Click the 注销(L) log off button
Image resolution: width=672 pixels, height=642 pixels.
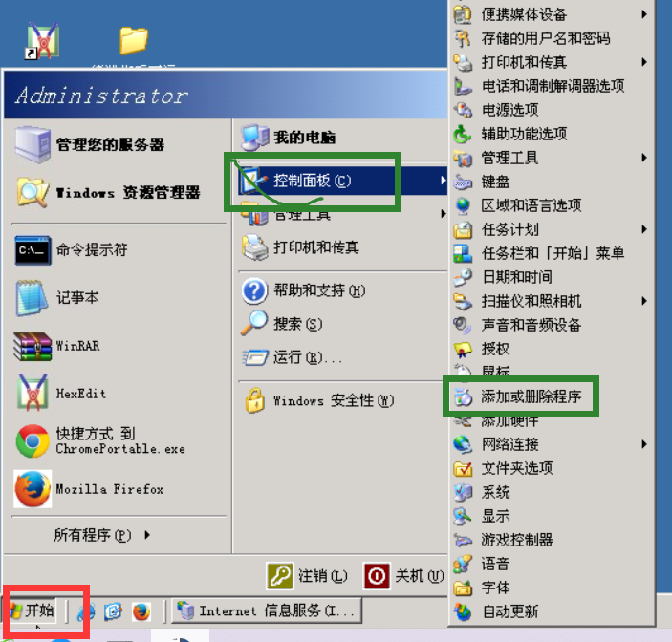pos(307,576)
